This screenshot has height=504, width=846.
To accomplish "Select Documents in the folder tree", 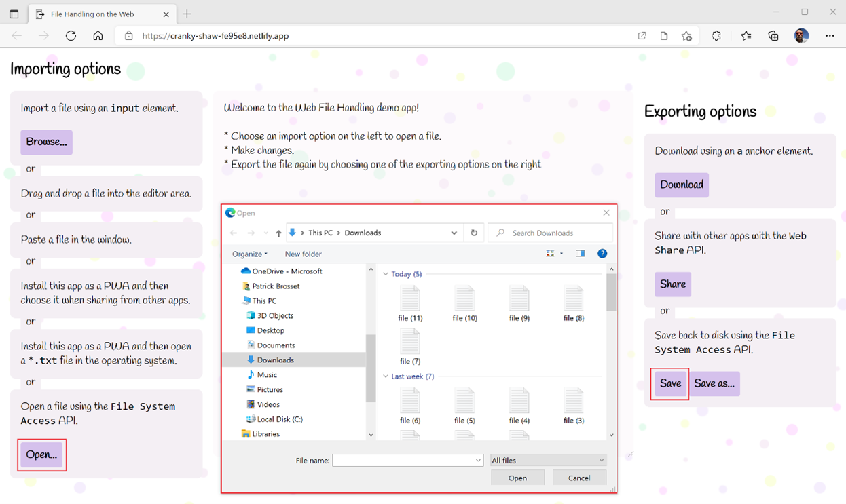I will coord(276,345).
